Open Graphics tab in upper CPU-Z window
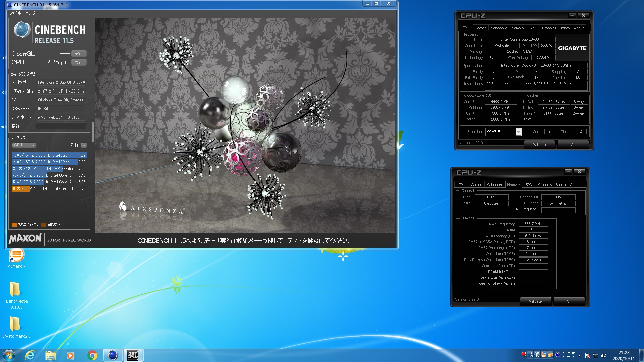Viewport: 644px width, 362px height. tap(549, 28)
